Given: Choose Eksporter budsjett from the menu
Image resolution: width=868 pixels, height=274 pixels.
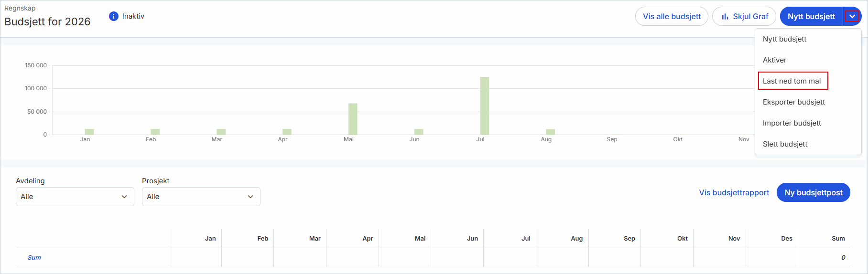Looking at the screenshot, I should (x=794, y=102).
